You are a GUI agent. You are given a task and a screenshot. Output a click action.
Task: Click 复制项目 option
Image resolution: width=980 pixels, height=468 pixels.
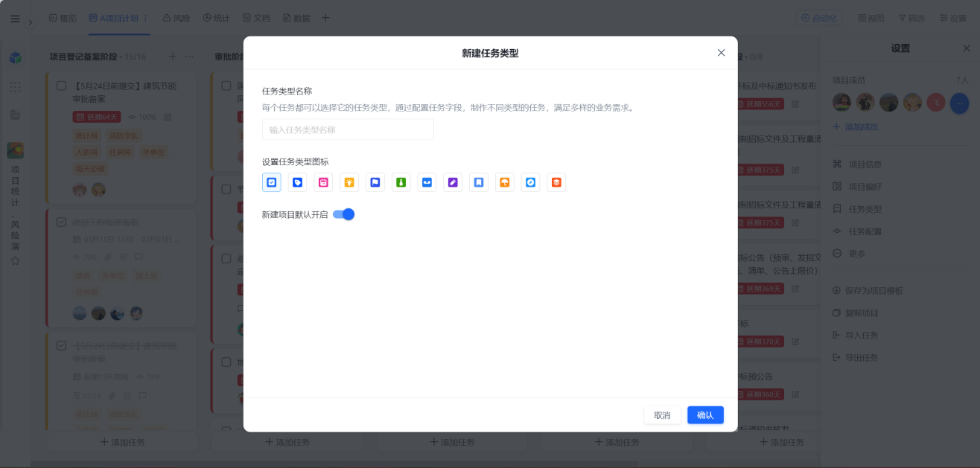(x=856, y=313)
